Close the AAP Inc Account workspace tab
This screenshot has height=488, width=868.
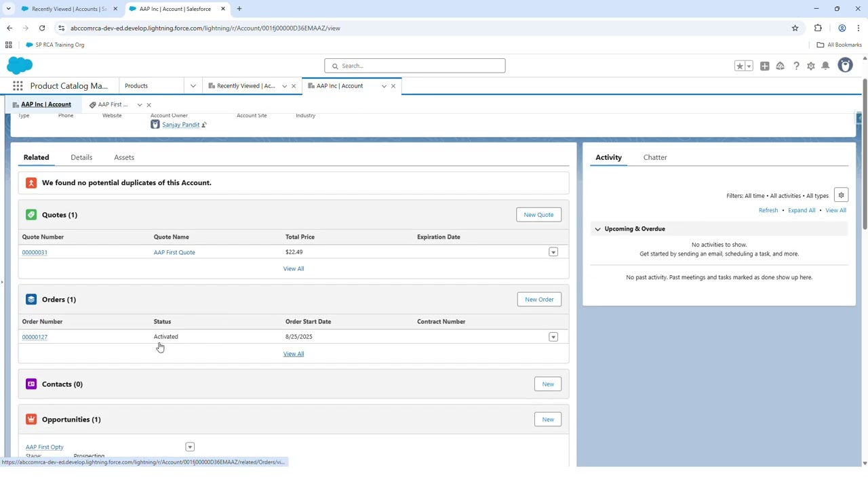point(393,86)
